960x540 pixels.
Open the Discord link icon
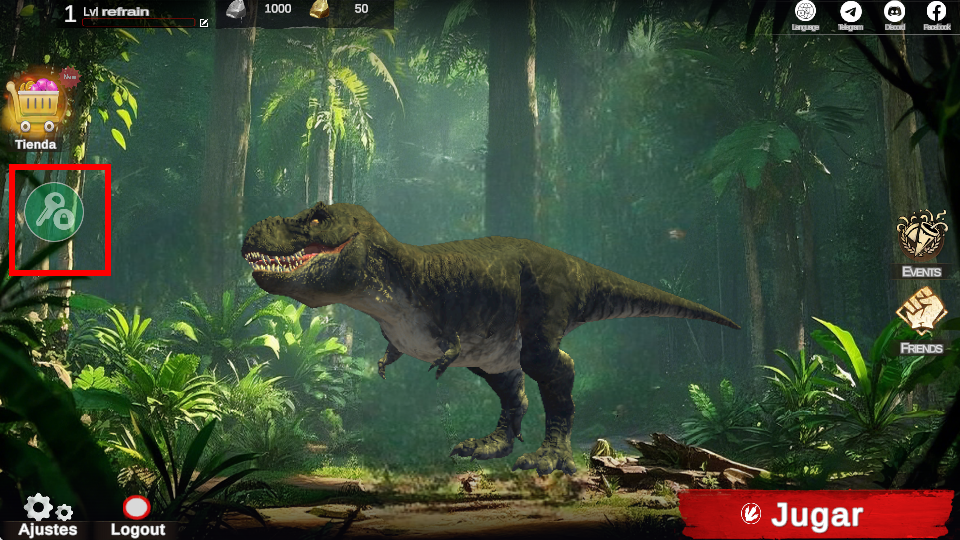point(894,11)
